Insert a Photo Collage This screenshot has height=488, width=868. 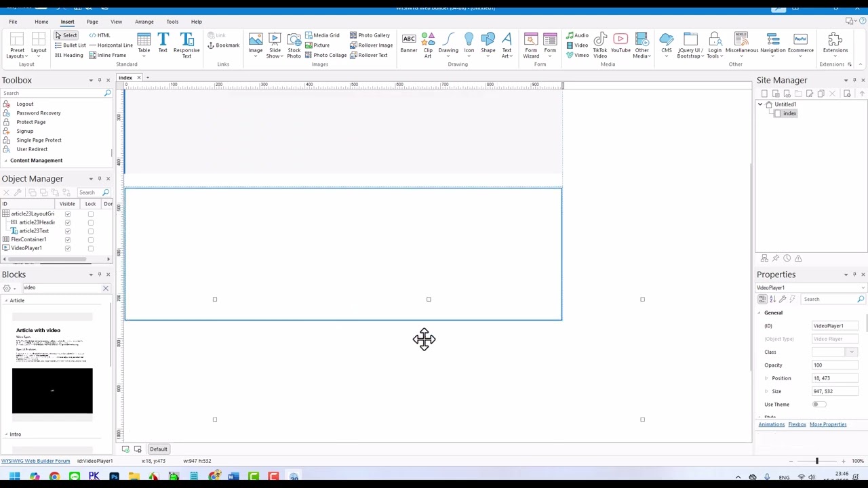[325, 55]
